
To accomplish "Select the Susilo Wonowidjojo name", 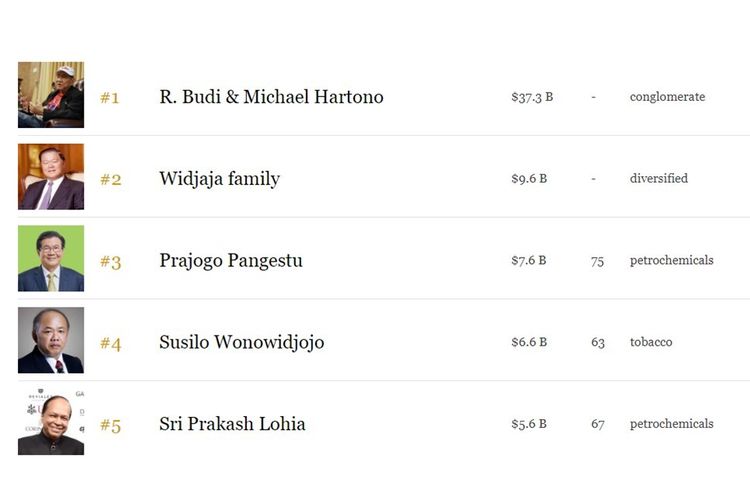I will [x=241, y=342].
